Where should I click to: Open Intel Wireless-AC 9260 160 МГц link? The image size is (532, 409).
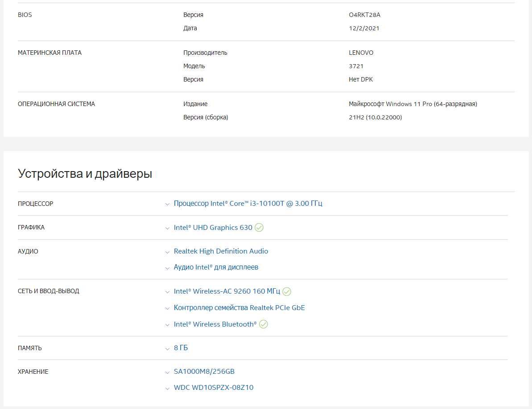click(227, 291)
